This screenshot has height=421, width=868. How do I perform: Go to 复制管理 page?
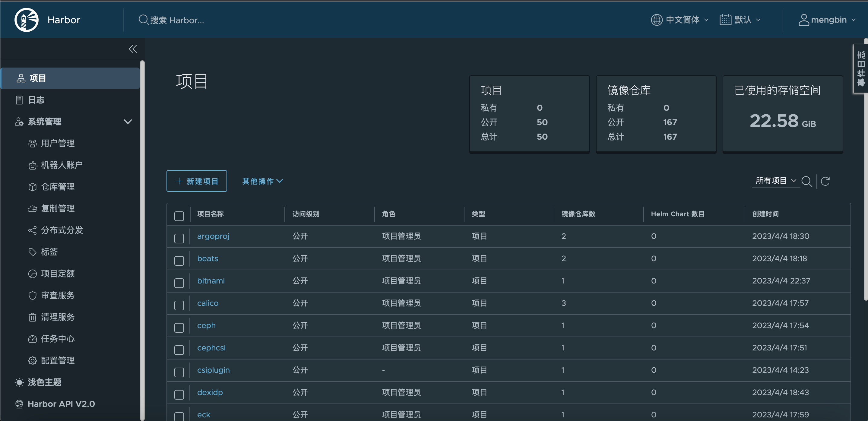click(x=58, y=209)
